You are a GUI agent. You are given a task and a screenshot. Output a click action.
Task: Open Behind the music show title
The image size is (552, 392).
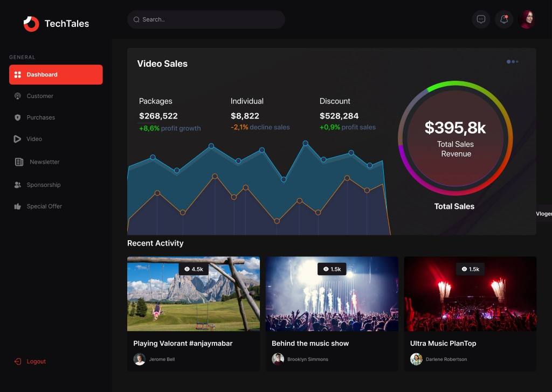click(310, 344)
